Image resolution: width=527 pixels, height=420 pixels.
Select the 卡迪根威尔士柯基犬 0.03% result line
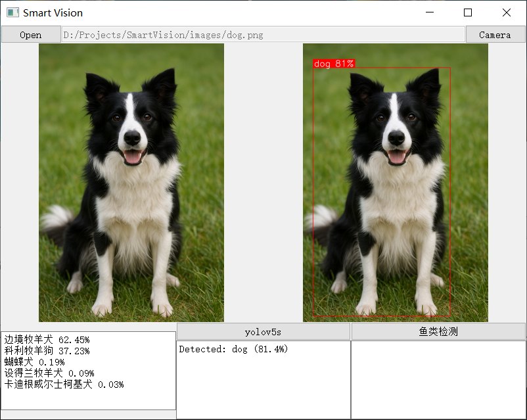pyautogui.click(x=64, y=385)
